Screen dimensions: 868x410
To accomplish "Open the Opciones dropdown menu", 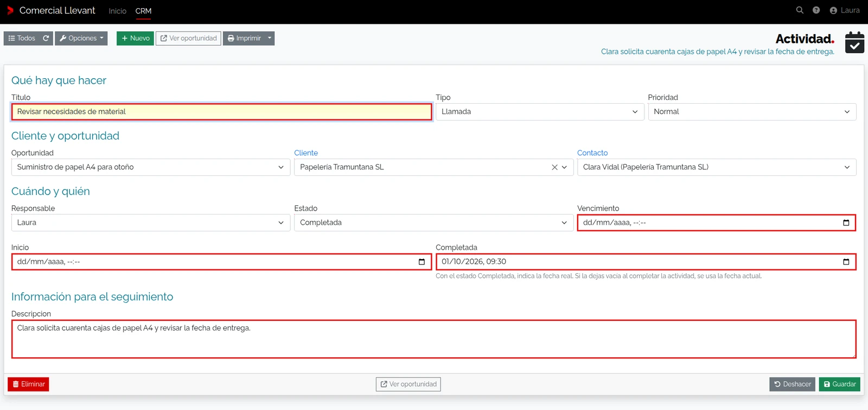I will (81, 38).
